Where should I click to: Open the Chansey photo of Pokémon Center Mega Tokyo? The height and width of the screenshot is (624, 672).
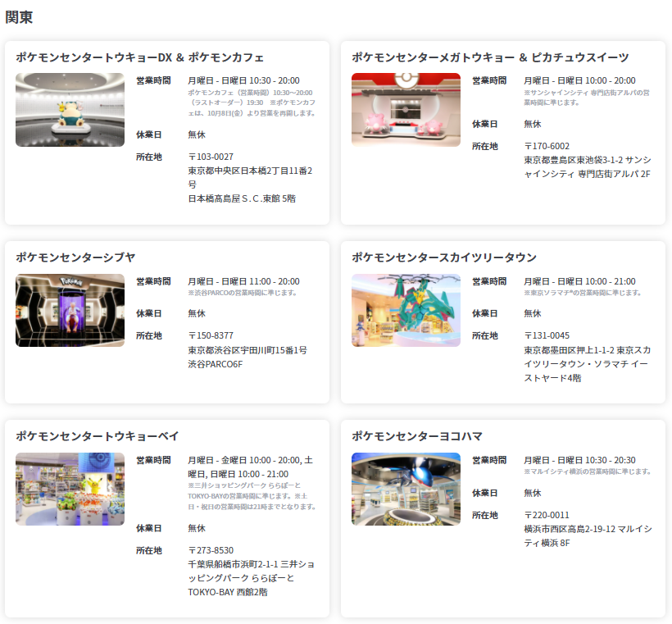click(x=406, y=110)
